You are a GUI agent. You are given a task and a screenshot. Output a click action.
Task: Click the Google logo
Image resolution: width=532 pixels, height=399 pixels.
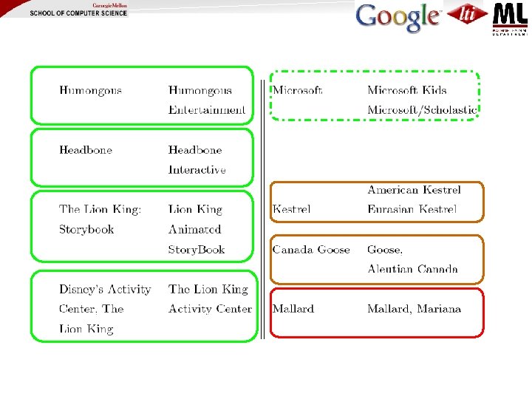tap(398, 17)
